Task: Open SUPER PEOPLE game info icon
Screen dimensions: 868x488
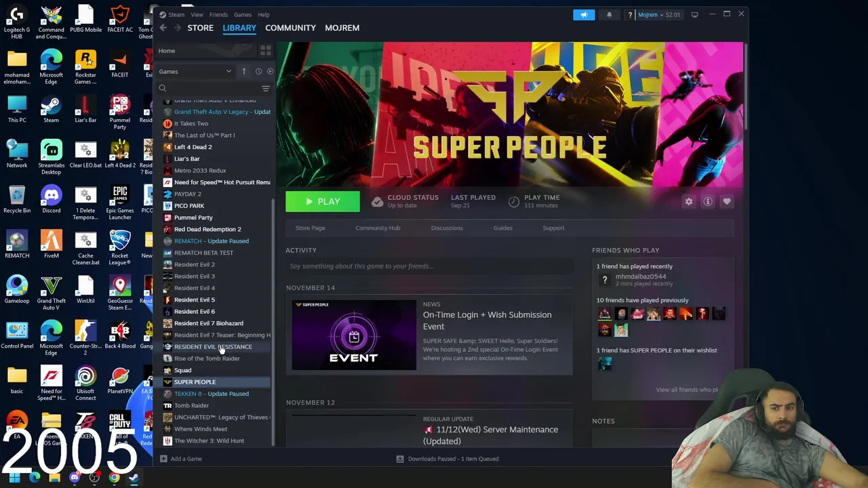Action: (x=708, y=201)
